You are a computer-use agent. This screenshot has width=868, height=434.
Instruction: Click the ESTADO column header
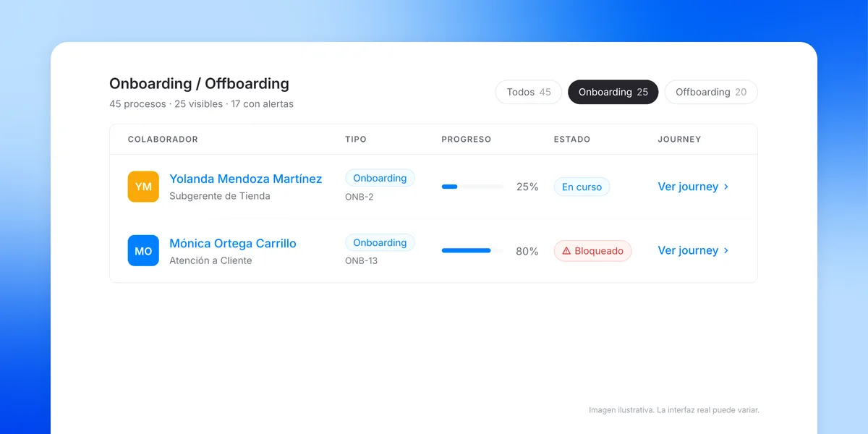pyautogui.click(x=572, y=139)
